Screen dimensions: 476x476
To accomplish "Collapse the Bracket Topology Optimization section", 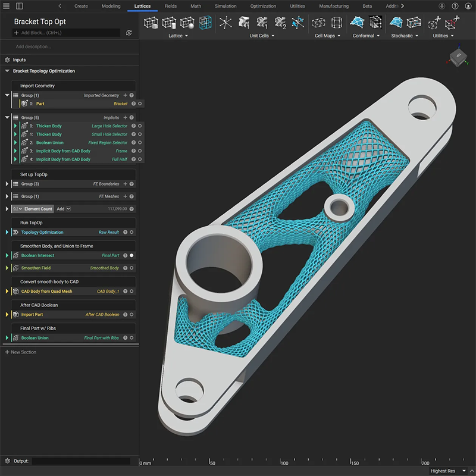I will click(6, 71).
